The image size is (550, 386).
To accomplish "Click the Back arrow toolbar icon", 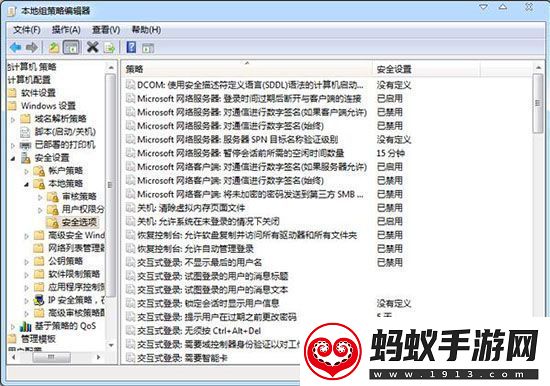I will [x=16, y=47].
